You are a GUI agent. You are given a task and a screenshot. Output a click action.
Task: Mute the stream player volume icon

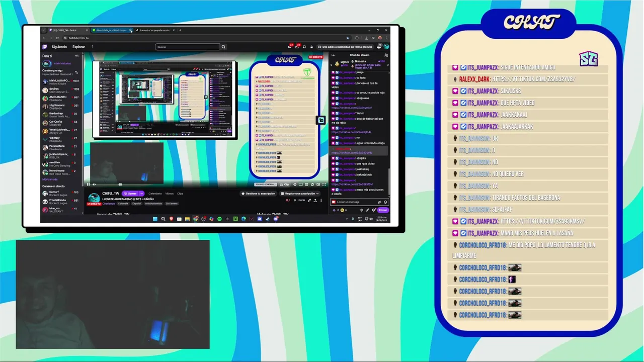coord(94,185)
